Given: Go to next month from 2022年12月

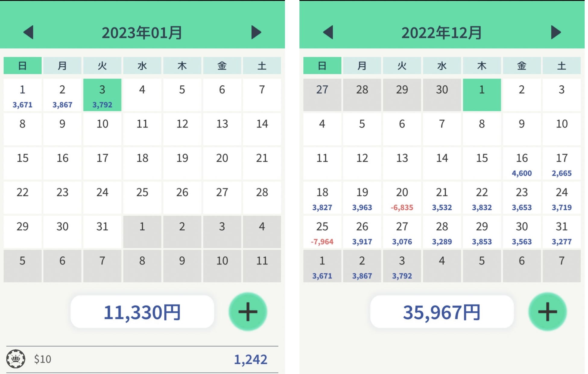Looking at the screenshot, I should [x=556, y=32].
